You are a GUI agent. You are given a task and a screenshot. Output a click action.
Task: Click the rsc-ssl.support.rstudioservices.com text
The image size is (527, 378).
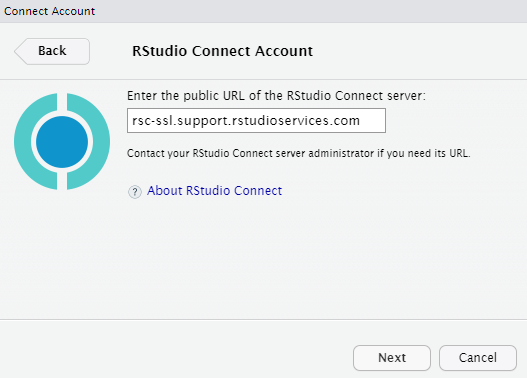click(x=246, y=120)
